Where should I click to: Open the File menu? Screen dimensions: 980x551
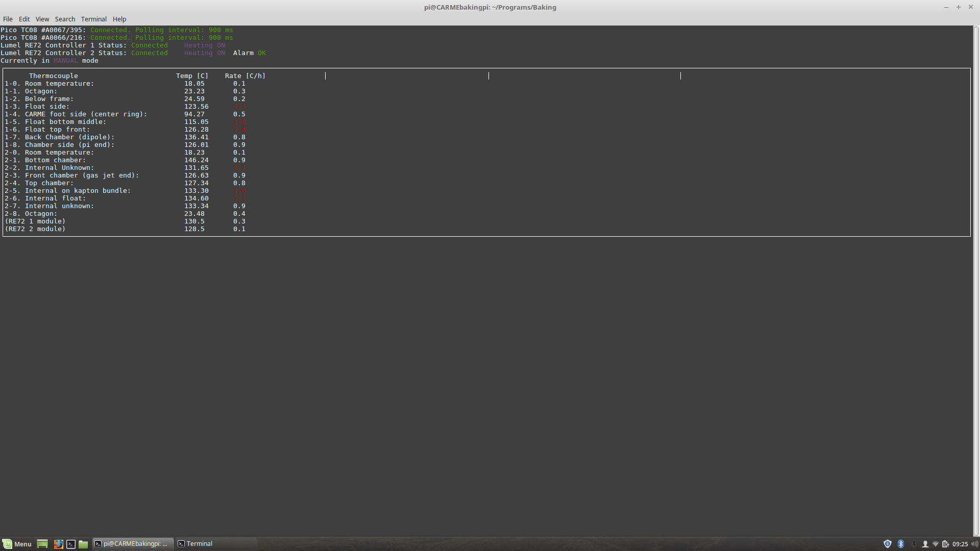(8, 19)
